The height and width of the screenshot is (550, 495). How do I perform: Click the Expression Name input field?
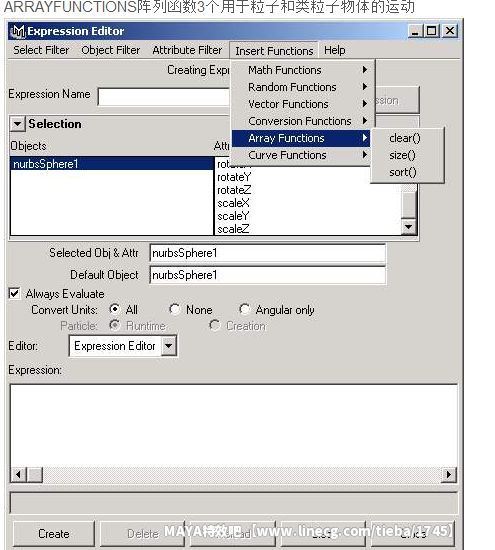(164, 97)
